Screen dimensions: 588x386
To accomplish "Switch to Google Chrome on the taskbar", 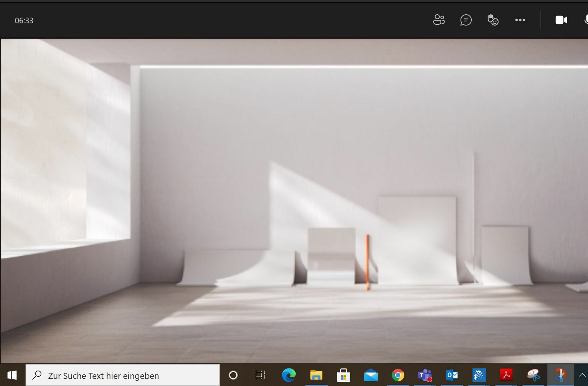I will 398,375.
